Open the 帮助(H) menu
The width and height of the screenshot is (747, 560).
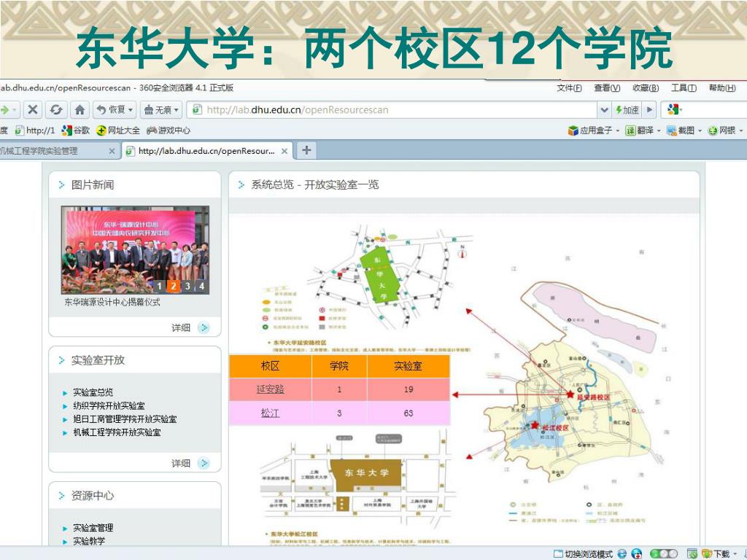(x=721, y=87)
